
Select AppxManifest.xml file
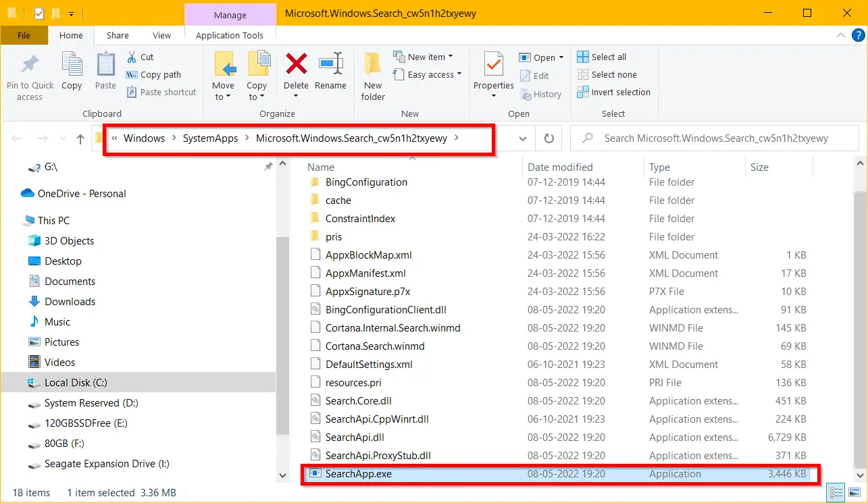click(x=365, y=273)
